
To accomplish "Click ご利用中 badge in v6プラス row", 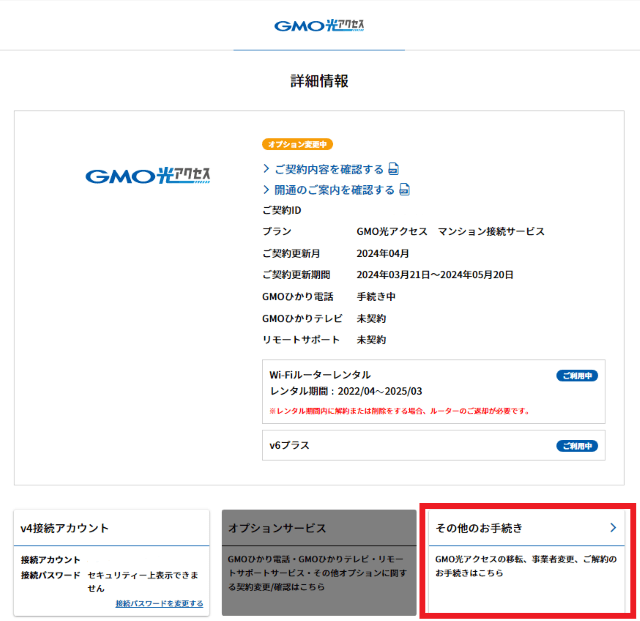I will [577, 446].
